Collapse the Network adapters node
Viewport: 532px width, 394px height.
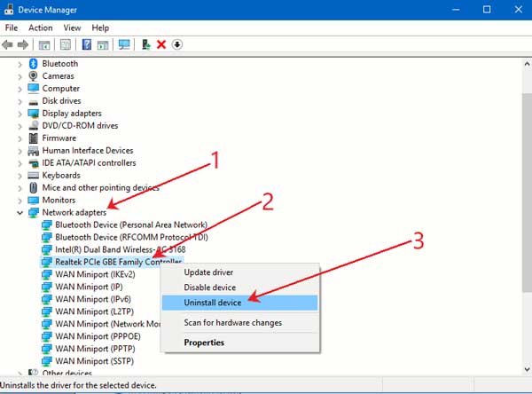20,213
